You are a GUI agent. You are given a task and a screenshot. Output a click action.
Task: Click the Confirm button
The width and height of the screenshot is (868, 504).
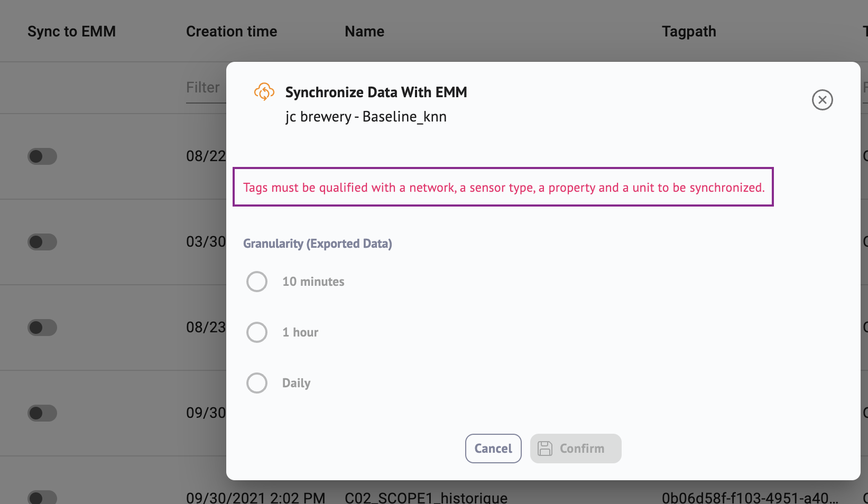(575, 449)
